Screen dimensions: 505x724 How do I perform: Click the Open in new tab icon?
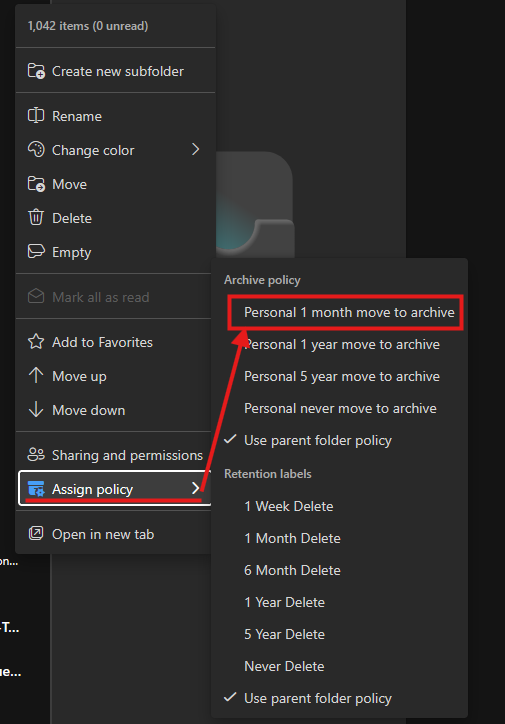pos(36,534)
